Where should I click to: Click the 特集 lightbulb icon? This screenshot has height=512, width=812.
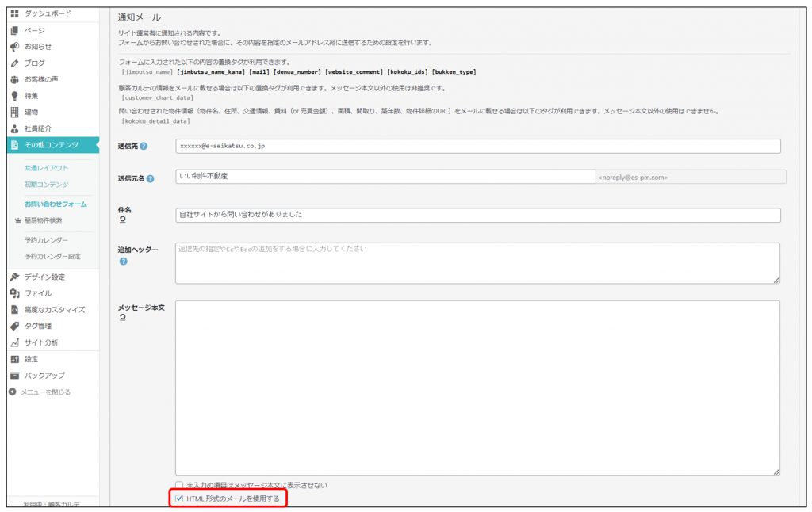tap(14, 95)
